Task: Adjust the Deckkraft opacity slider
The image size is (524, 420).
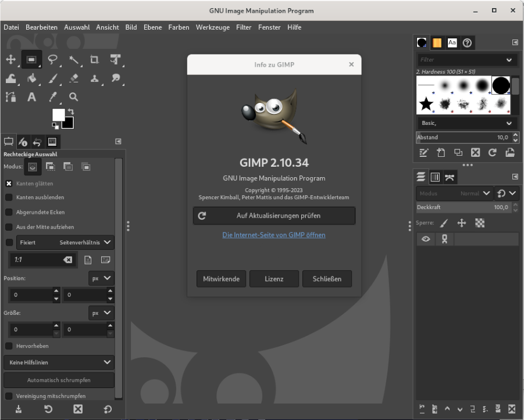Action: [x=464, y=207]
